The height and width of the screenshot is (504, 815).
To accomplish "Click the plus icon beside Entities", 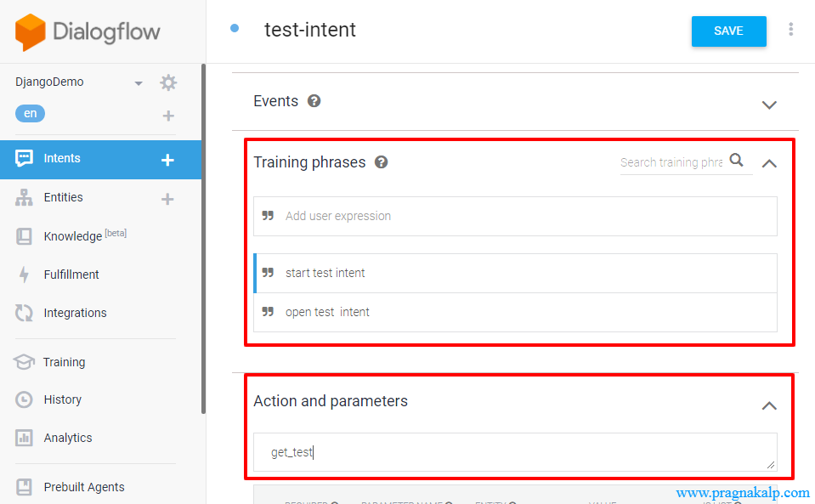I will pos(167,198).
